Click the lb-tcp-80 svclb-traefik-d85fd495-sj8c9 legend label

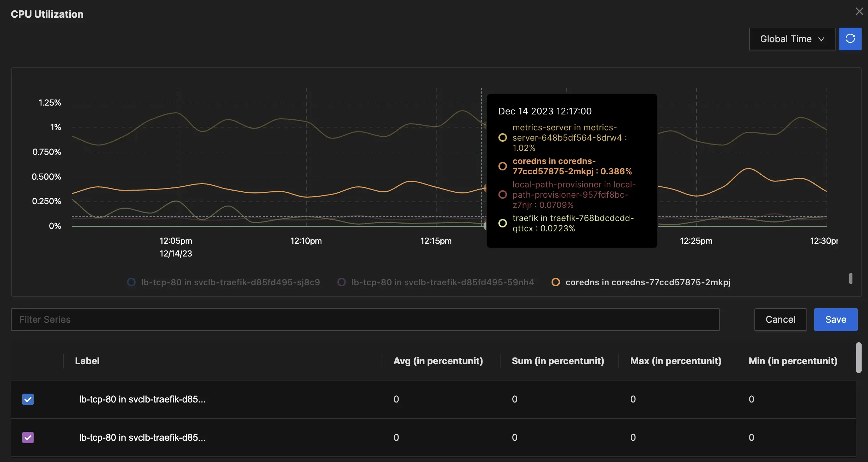pyautogui.click(x=230, y=282)
